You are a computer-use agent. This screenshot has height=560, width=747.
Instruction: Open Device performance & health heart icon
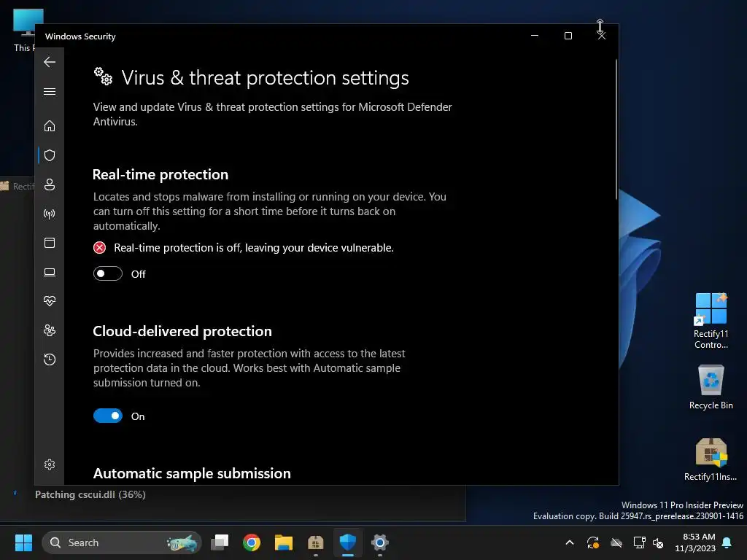point(50,301)
